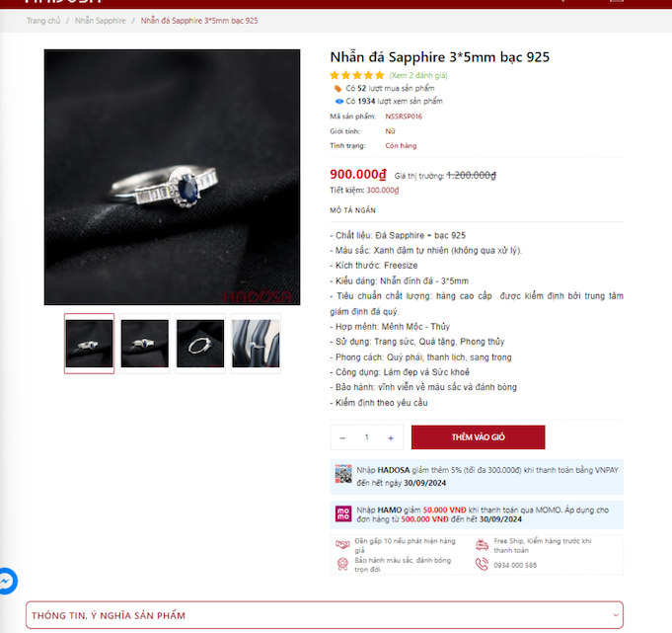The height and width of the screenshot is (633, 672).
Task: Add product with Thêm vào giỏ button
Action: (x=478, y=437)
